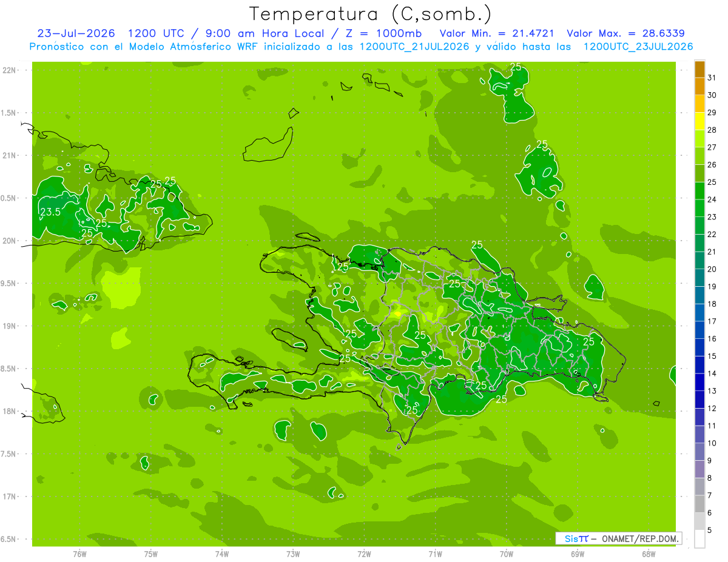Click longitude label '75W'

[151, 554]
